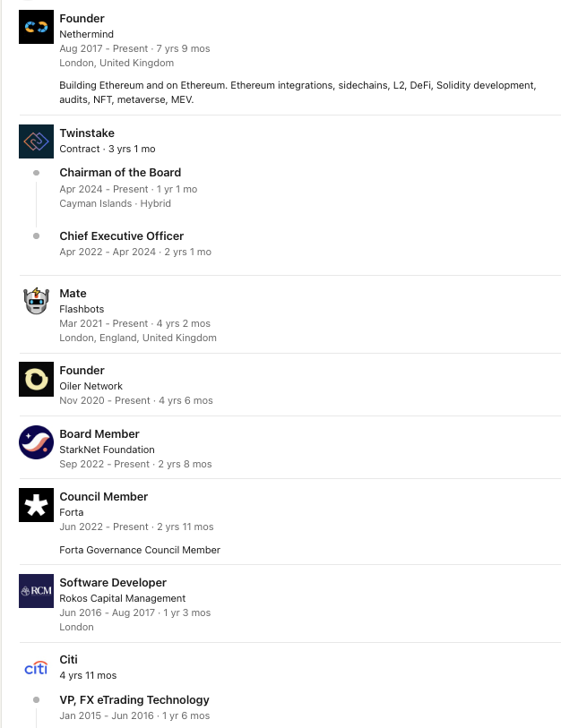The height and width of the screenshot is (728, 578).
Task: Click the Citi logo
Action: point(36,668)
